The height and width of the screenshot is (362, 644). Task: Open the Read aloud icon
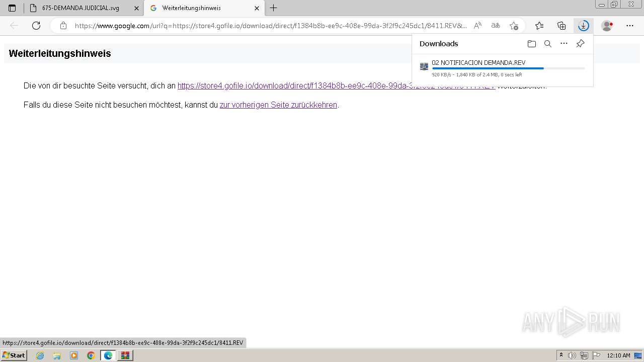pos(478,26)
